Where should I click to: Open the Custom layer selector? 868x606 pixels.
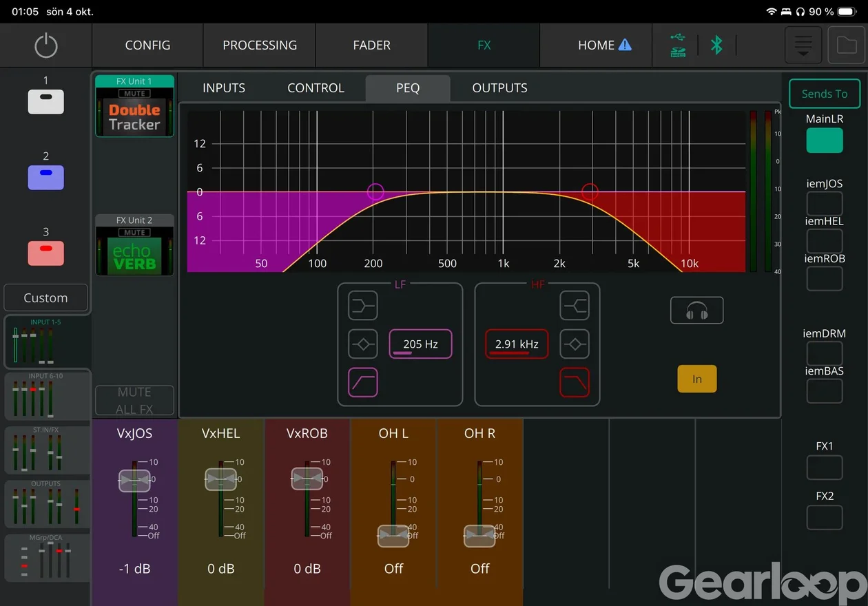[45, 298]
